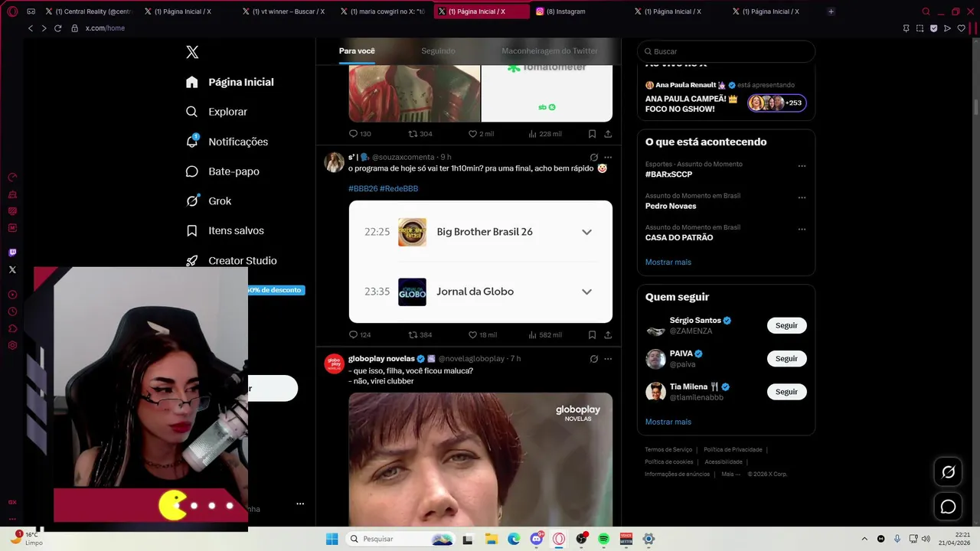Open Grok actions on globoplay novelas post
Image resolution: width=980 pixels, height=551 pixels.
point(593,358)
